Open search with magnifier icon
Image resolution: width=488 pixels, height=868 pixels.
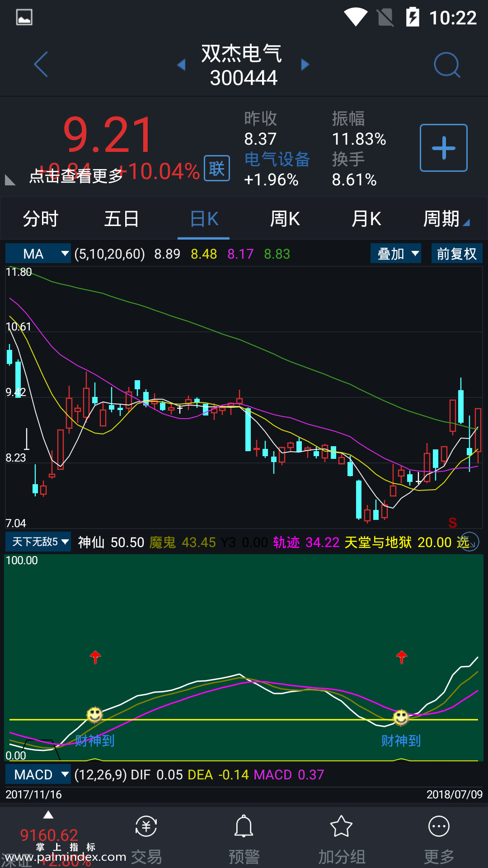pos(446,65)
